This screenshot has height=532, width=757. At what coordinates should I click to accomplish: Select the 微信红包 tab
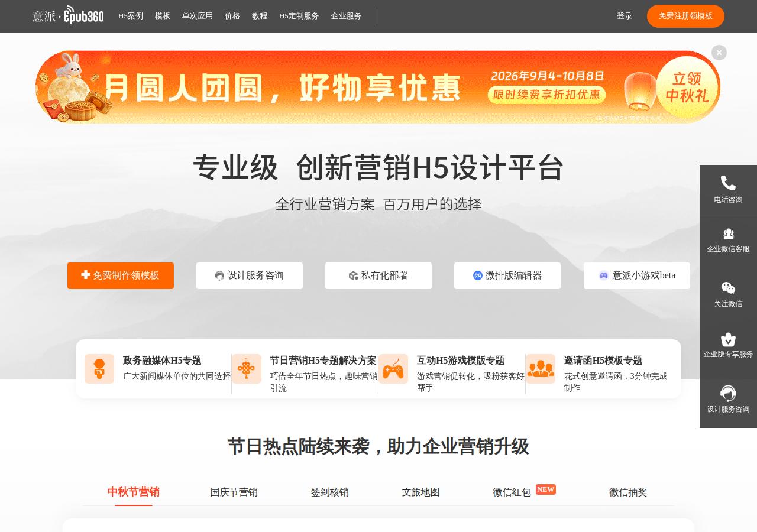coord(512,492)
